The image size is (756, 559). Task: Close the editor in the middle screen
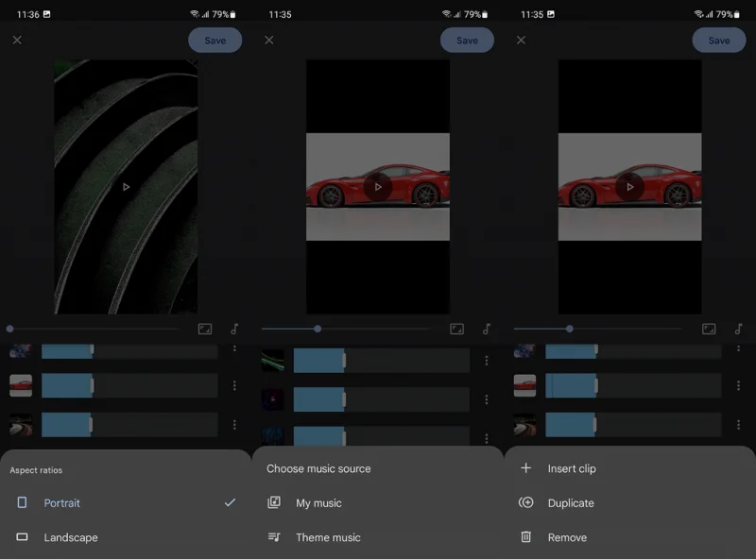(x=269, y=40)
